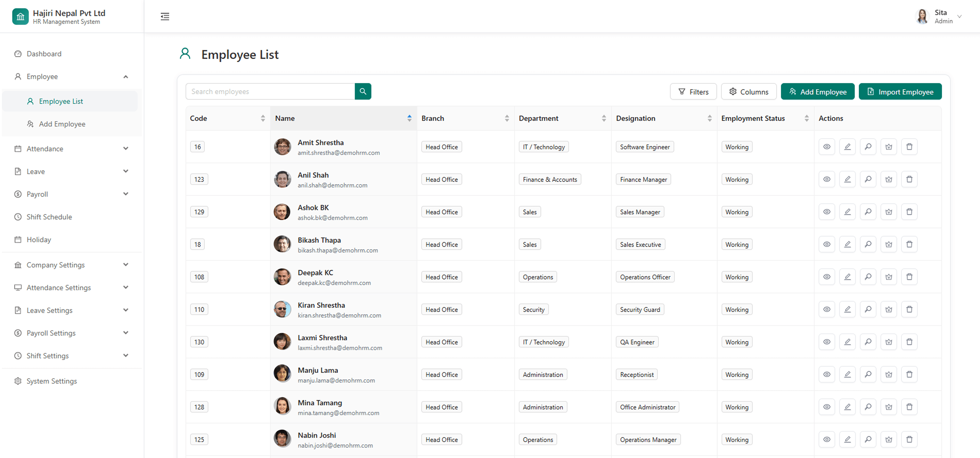Viewport: 980px width, 458px height.
Task: Click pencil edit icon for Laxmi Shrestha
Action: [847, 342]
